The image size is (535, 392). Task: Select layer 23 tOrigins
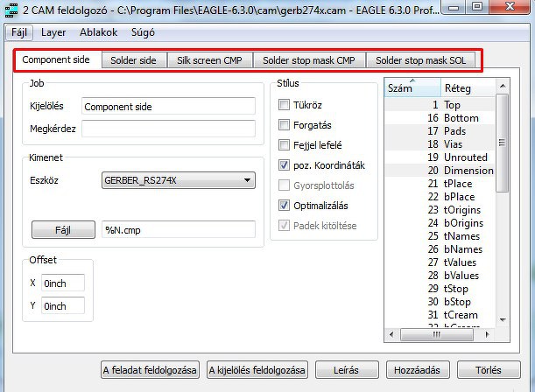pyautogui.click(x=440, y=210)
